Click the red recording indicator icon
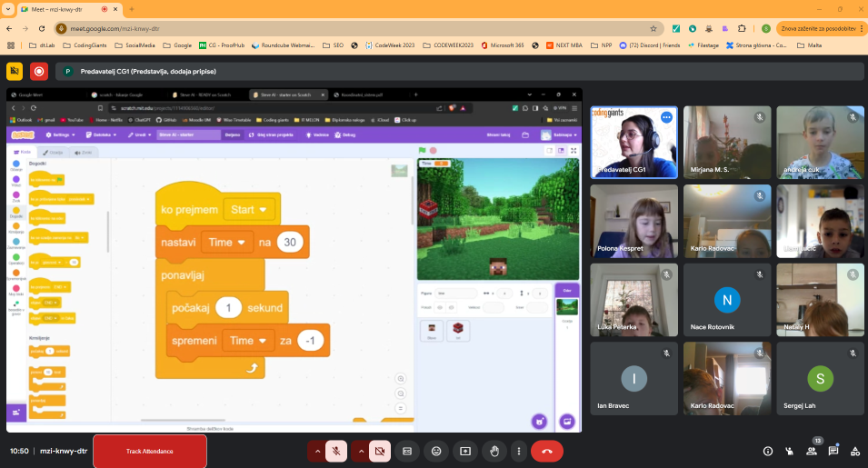Viewport: 868px width, 468px height. 39,71
